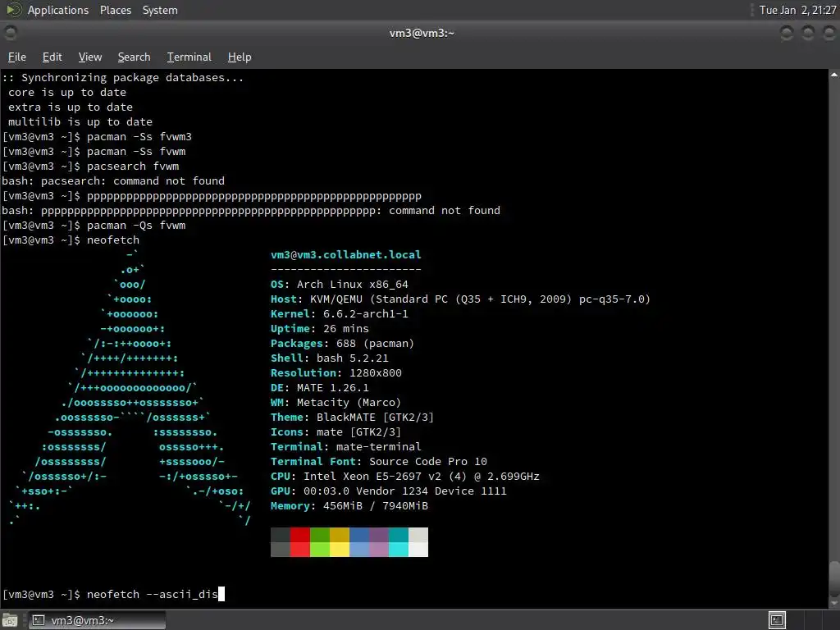Open the Terminal menu
This screenshot has height=630, width=840.
point(189,57)
